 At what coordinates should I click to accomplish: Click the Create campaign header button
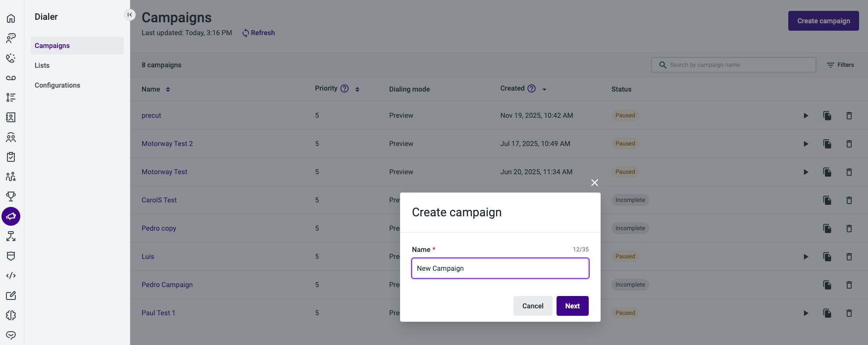pyautogui.click(x=823, y=21)
